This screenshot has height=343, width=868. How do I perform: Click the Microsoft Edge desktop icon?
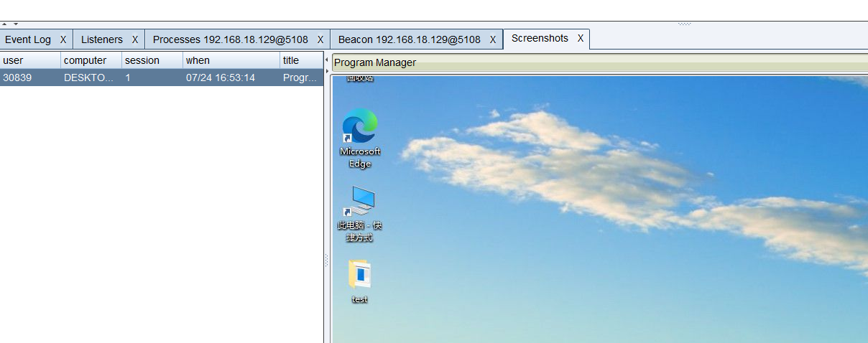coord(360,138)
